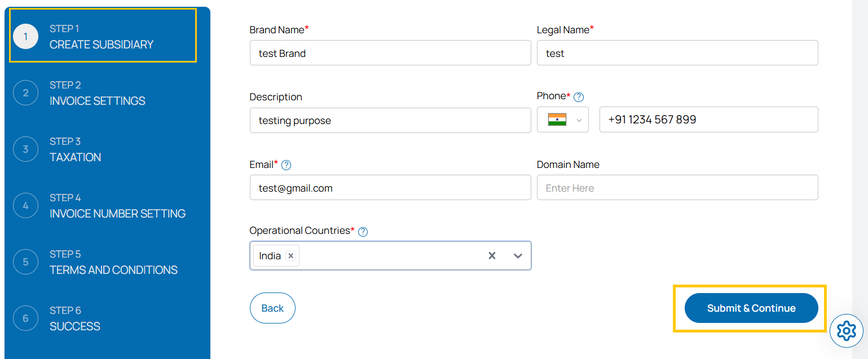The width and height of the screenshot is (868, 359).
Task: Focus the Brand Name input field
Action: 390,53
